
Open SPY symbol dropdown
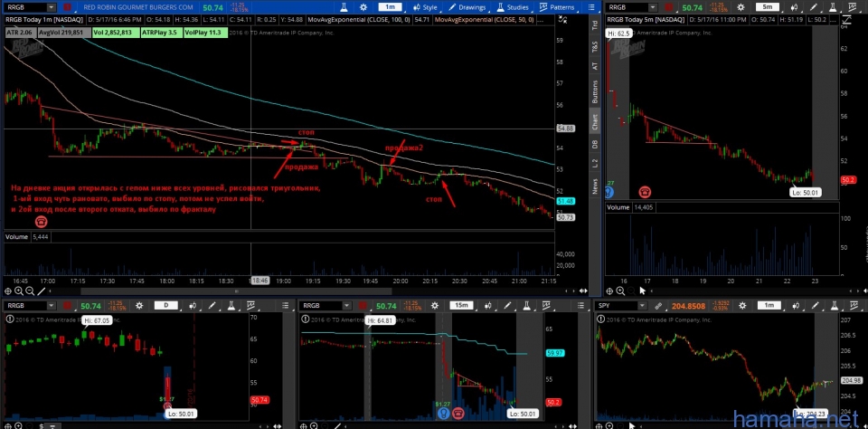pyautogui.click(x=642, y=305)
